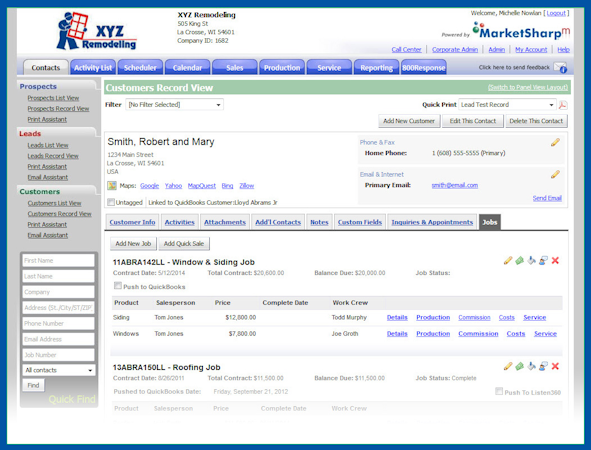
Task: Click the MarketSharp logo
Action: coord(521,31)
